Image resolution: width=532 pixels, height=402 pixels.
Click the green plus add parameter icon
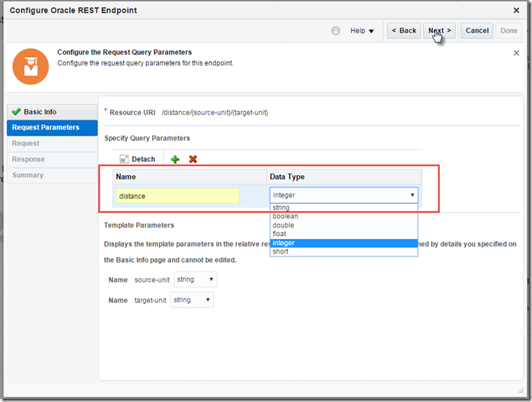tap(175, 159)
